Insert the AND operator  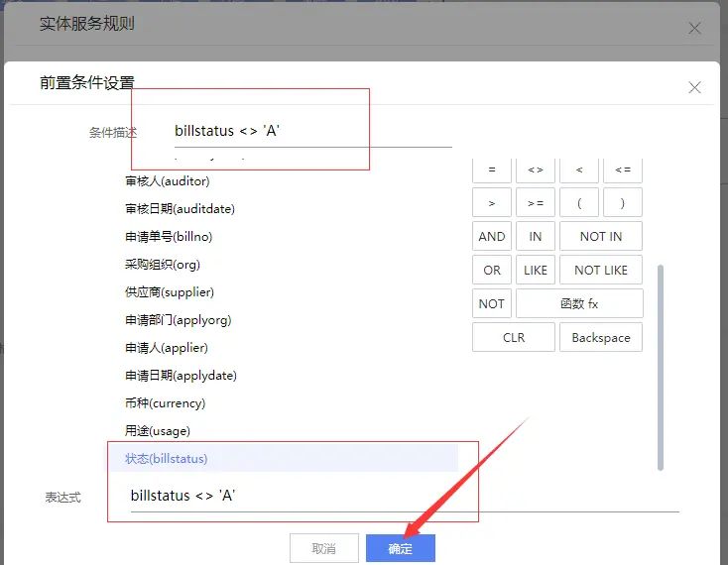[x=492, y=236]
